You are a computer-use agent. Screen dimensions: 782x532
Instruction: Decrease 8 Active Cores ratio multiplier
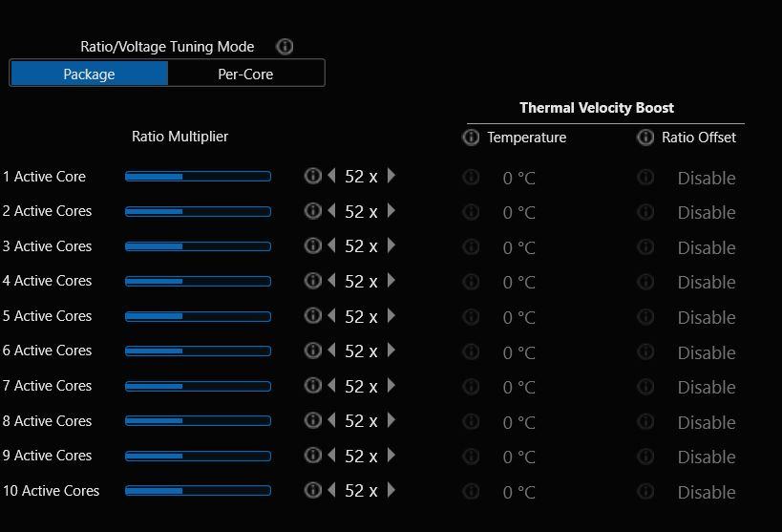(331, 421)
